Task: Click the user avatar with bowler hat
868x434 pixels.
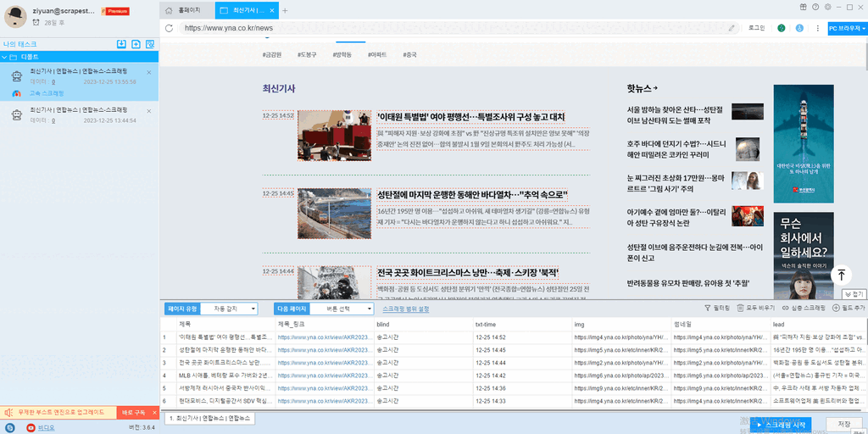Action: click(15, 15)
